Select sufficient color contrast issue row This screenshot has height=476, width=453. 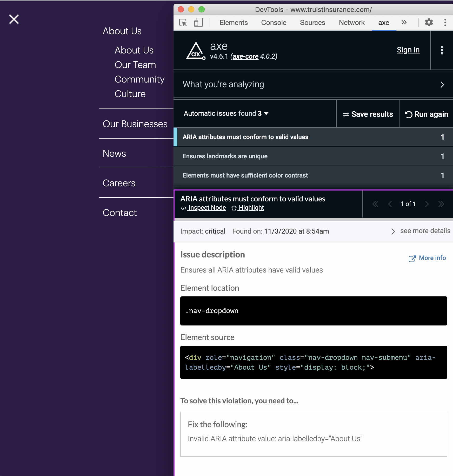[313, 175]
